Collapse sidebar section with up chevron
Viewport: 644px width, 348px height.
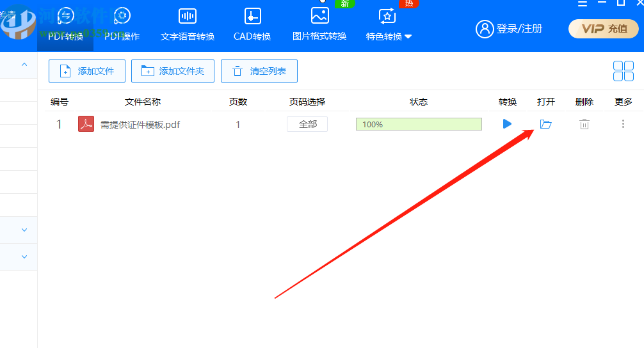(24, 65)
